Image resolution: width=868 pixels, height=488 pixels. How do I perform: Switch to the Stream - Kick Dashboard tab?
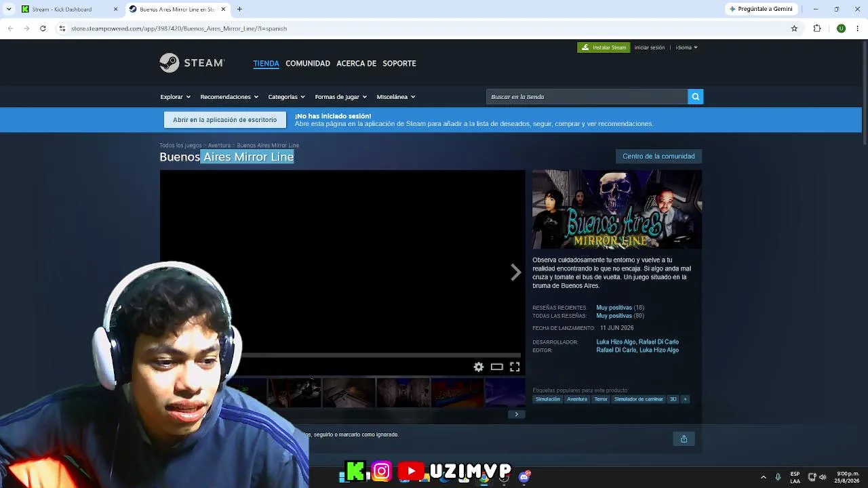point(68,9)
